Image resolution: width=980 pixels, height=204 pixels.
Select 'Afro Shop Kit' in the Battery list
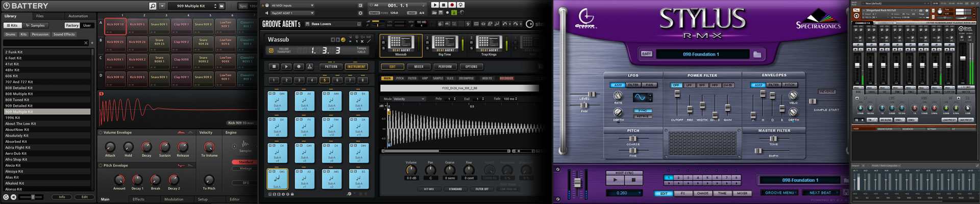click(x=47, y=160)
